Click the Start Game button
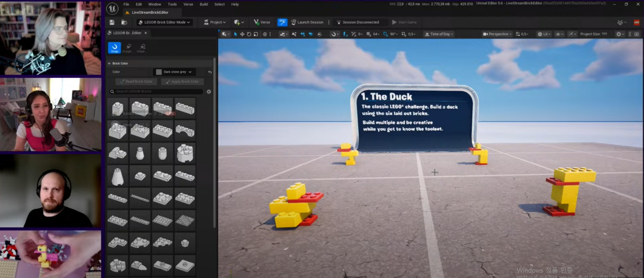The image size is (644, 278). point(404,22)
